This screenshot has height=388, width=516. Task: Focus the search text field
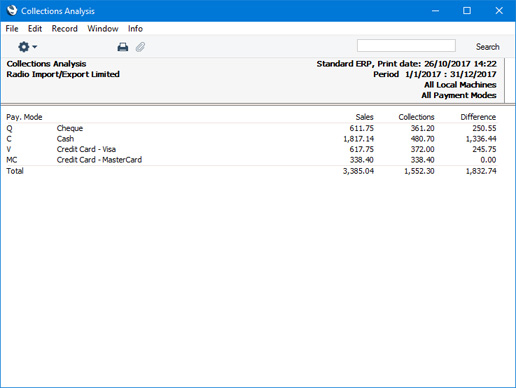(x=406, y=46)
